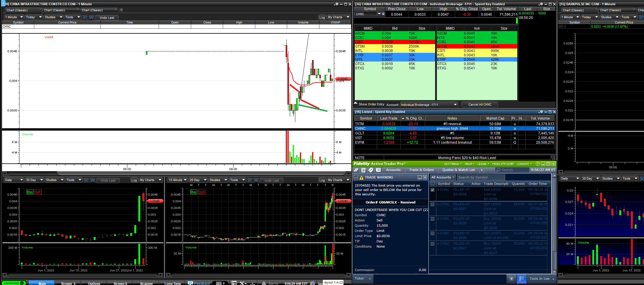Check the Buy 30000 filled at $0.0036 checkbox
Image resolution: width=644 pixels, height=285 pixels.
tap(433, 219)
